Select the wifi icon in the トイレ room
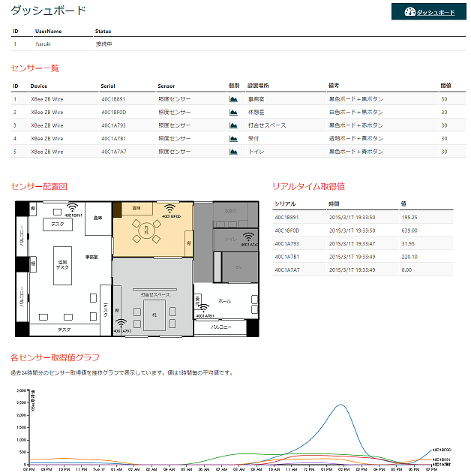The height and width of the screenshot is (476, 471). point(249,236)
